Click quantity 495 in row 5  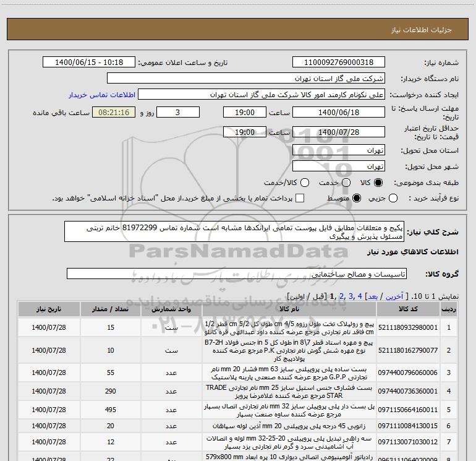click(x=111, y=410)
